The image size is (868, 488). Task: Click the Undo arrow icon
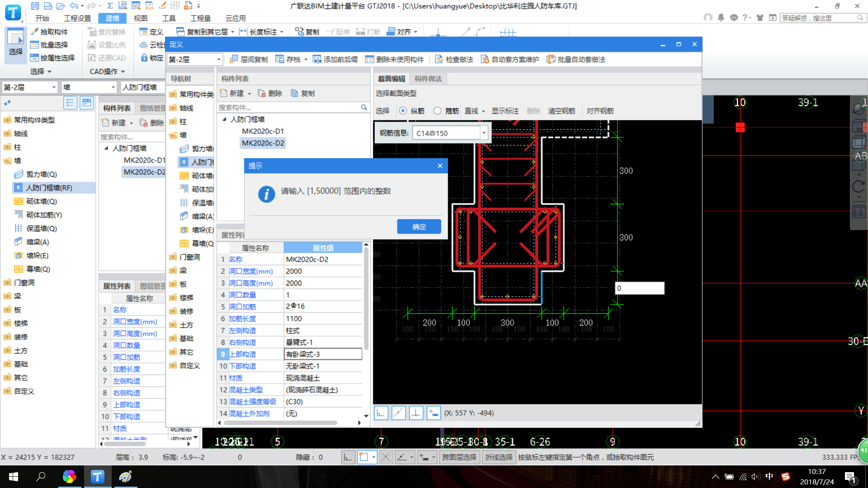74,6
